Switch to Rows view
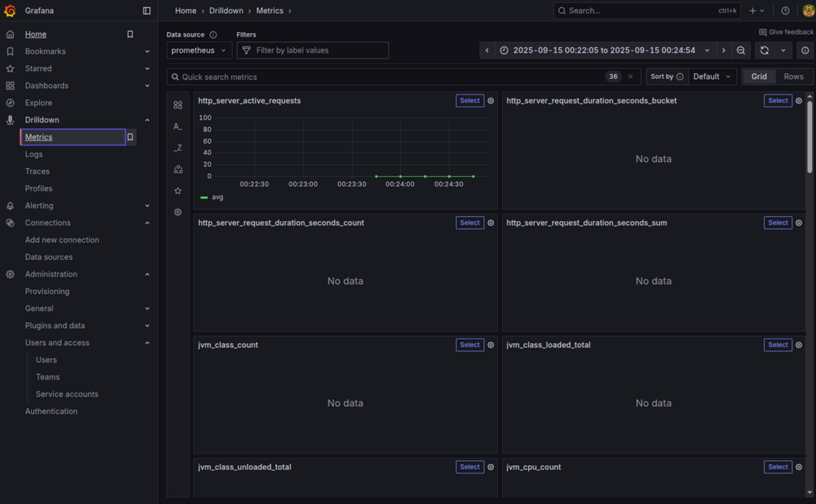 click(x=793, y=77)
